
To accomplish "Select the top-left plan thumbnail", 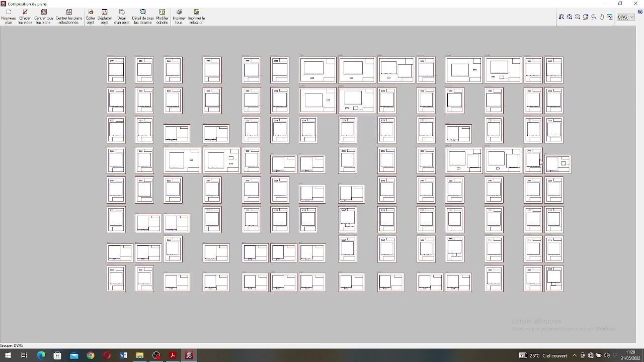I will click(116, 70).
